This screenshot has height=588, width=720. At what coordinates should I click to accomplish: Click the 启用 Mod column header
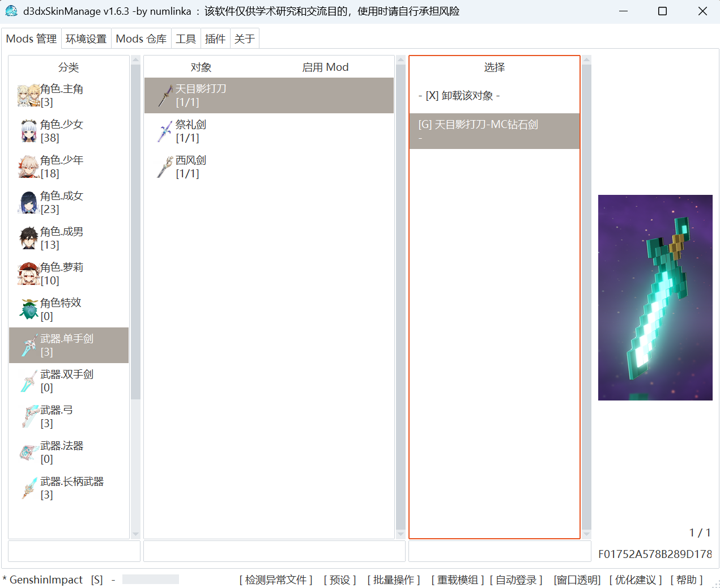click(x=325, y=67)
